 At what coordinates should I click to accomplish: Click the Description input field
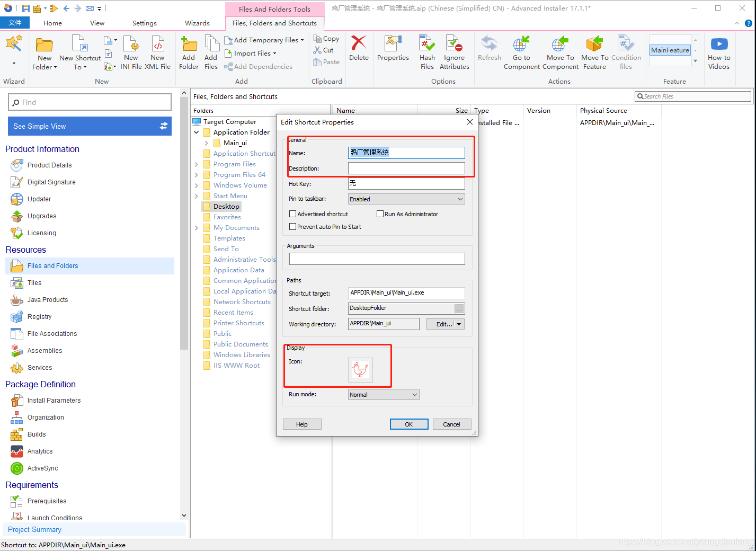click(406, 168)
